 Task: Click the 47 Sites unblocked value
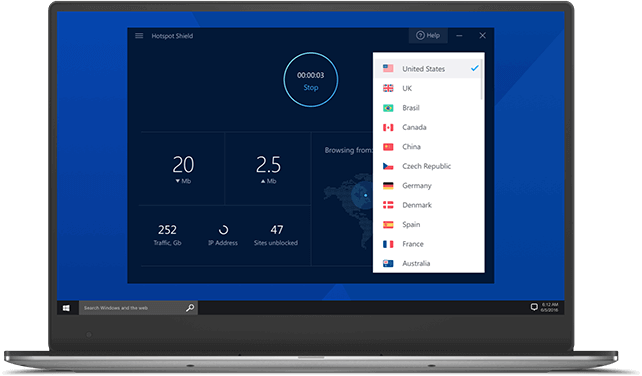point(276,230)
